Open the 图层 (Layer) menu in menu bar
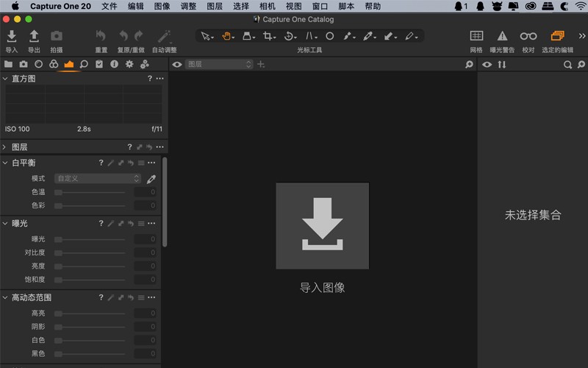 [x=215, y=6]
